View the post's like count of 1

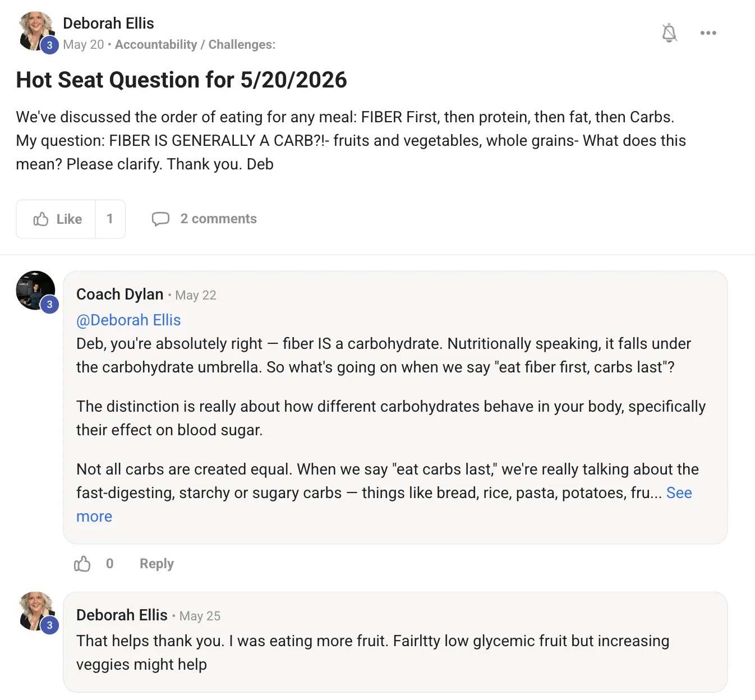(110, 219)
